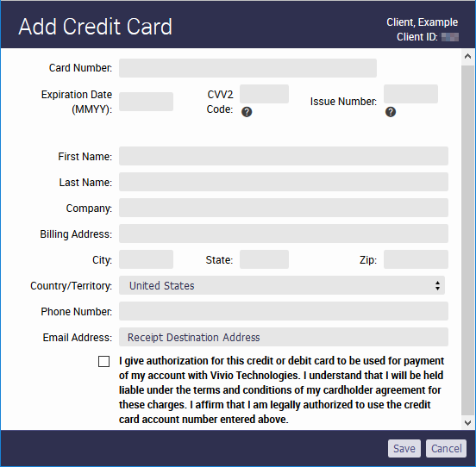The width and height of the screenshot is (476, 467).
Task: Open the Country/Territory dropdown
Action: 282,285
